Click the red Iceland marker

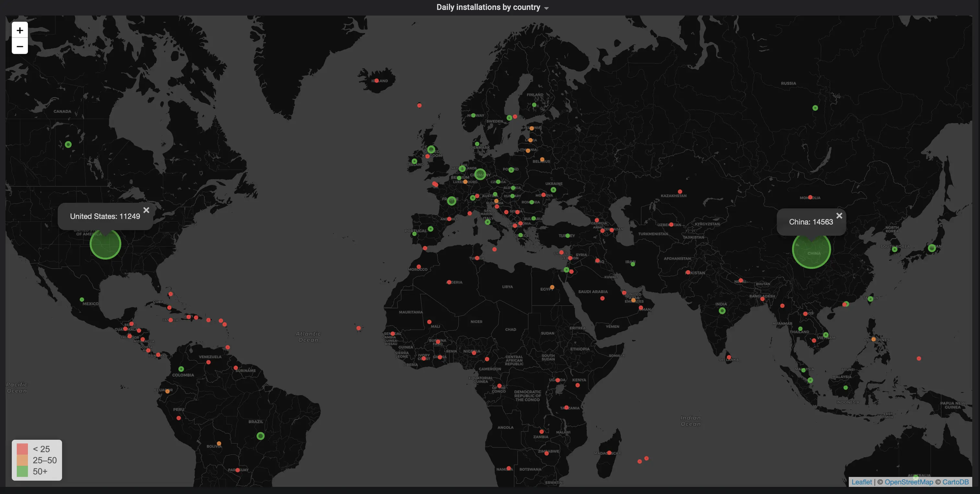pyautogui.click(x=376, y=81)
